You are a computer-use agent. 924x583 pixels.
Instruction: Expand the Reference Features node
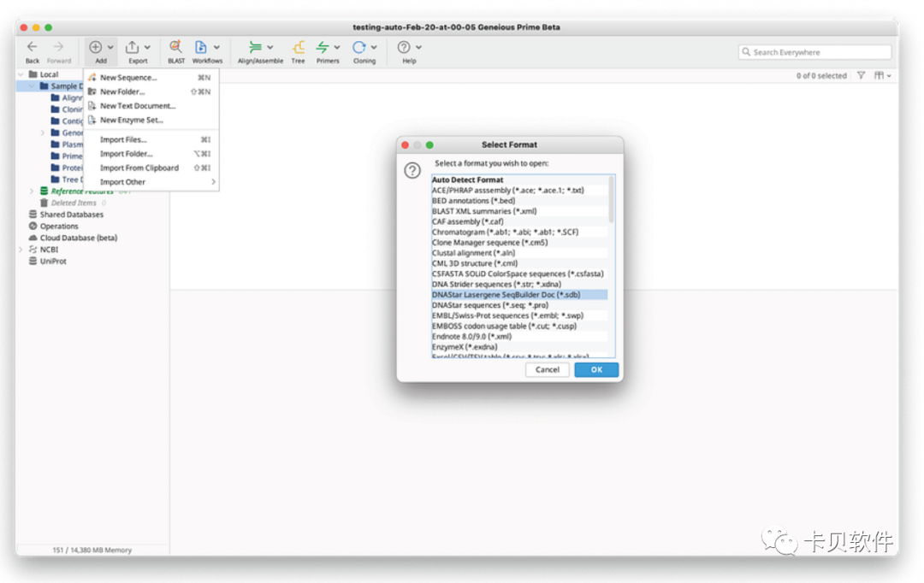click(x=32, y=191)
